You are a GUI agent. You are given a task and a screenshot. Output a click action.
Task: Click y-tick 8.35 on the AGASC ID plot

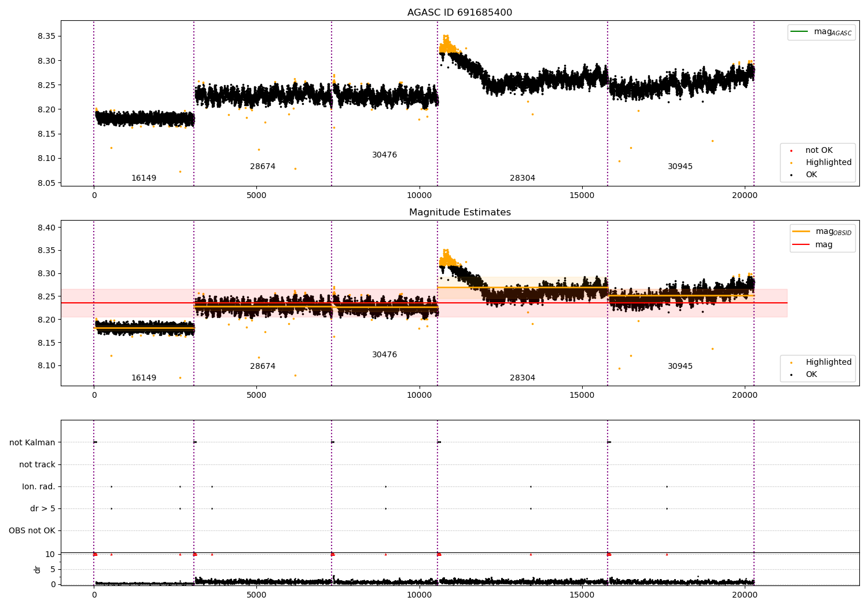pos(45,36)
